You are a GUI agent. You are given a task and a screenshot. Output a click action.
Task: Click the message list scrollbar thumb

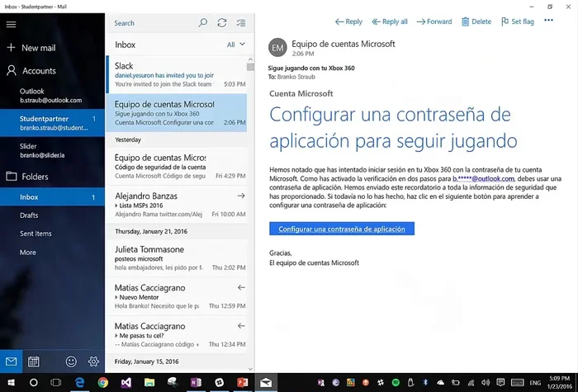point(251,67)
